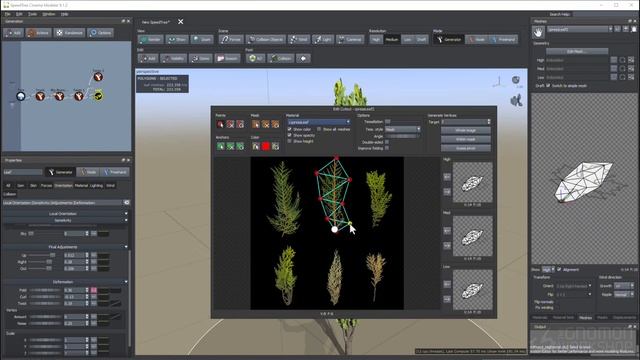This screenshot has width=640, height=360.
Task: Click the Whole image button
Action: click(x=466, y=131)
